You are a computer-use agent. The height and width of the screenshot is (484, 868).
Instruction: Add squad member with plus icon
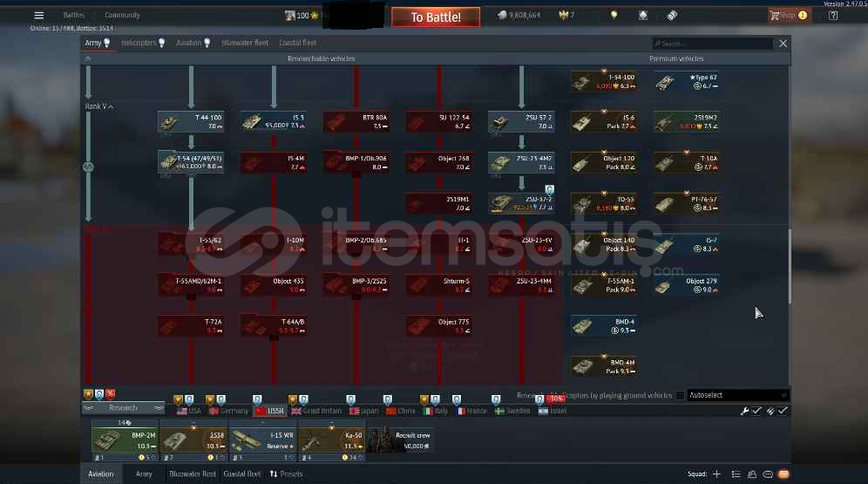click(717, 474)
